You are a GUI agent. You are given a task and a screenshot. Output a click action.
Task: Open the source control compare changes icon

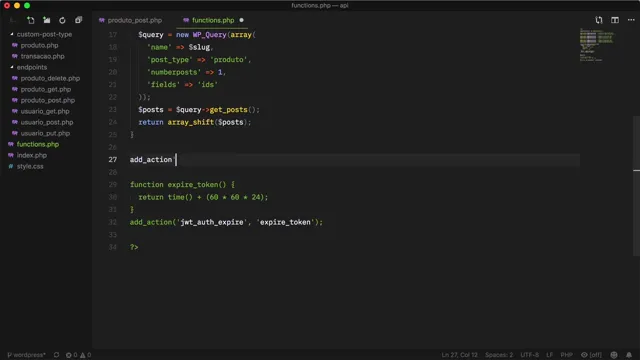pyautogui.click(x=599, y=20)
